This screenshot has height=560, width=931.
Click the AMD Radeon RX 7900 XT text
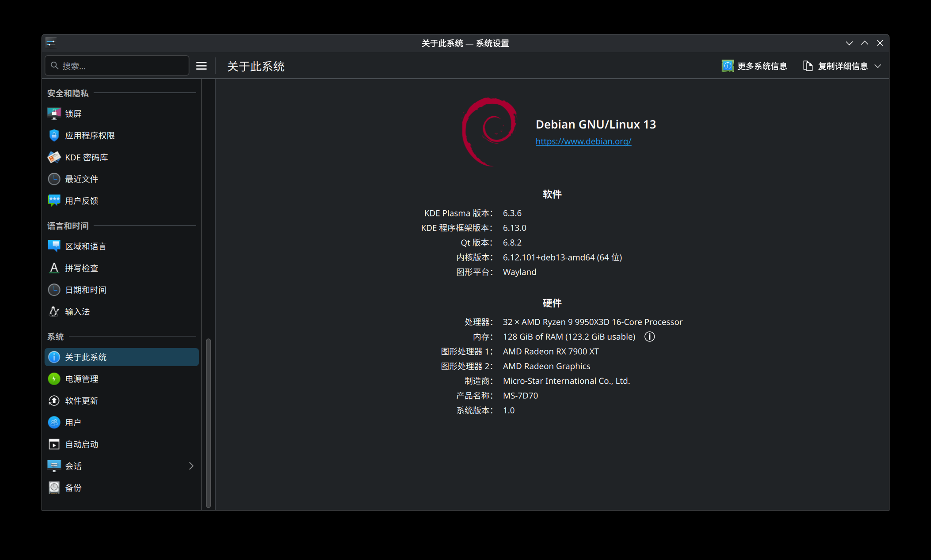(x=551, y=352)
